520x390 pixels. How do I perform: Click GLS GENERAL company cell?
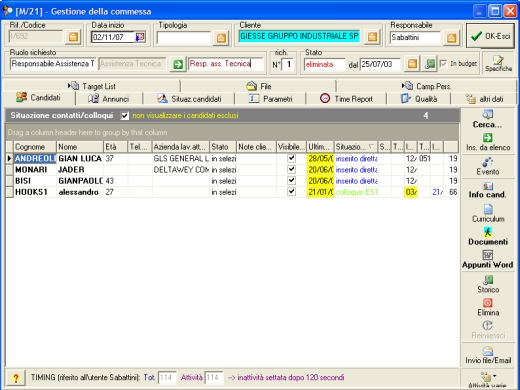[x=181, y=158]
